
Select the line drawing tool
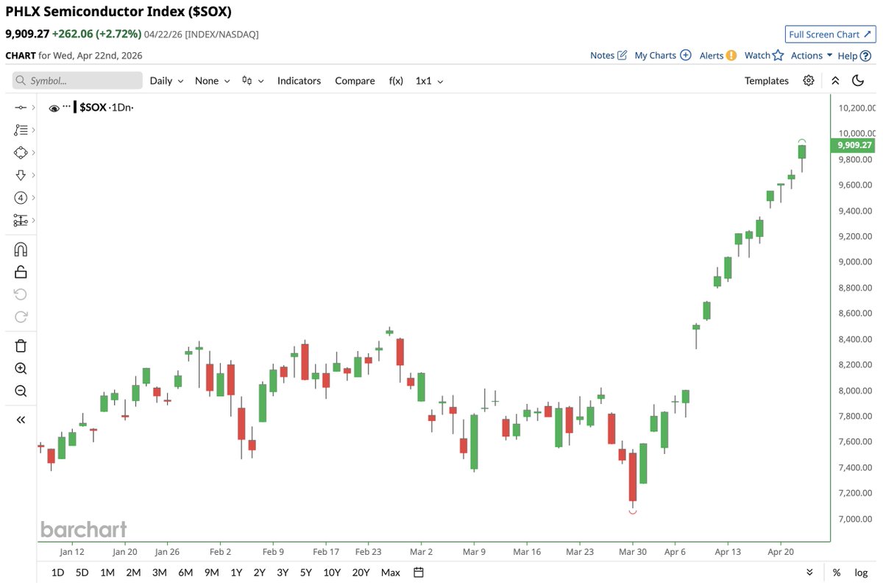point(21,107)
